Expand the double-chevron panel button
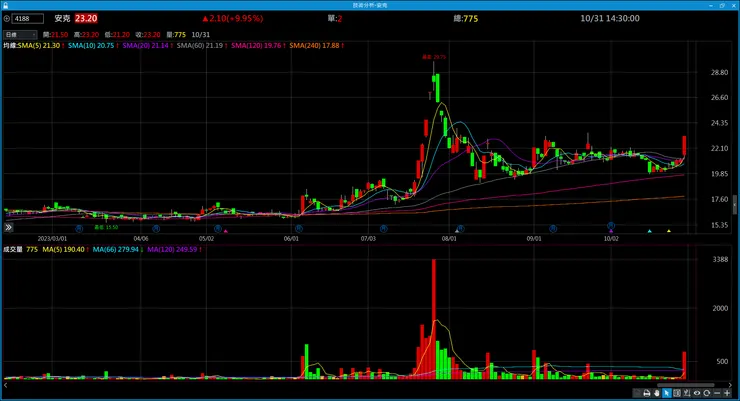 coord(8,227)
